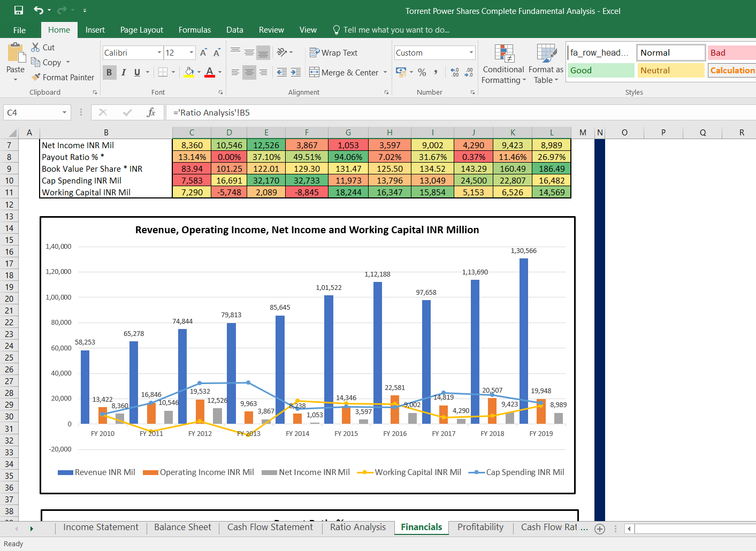Increase the cell indent

coord(296,72)
